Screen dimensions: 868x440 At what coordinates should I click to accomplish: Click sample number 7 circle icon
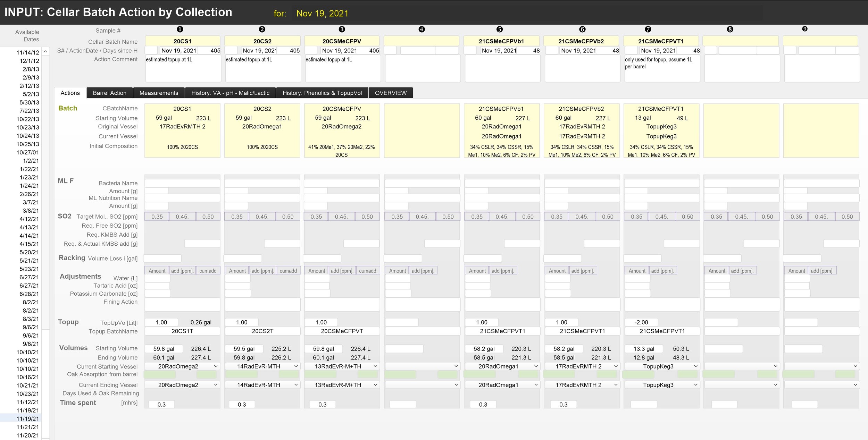(648, 29)
